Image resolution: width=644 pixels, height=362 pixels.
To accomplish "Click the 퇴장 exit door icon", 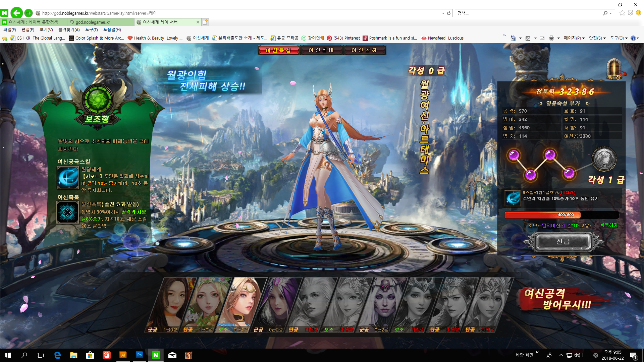I will 614,69.
